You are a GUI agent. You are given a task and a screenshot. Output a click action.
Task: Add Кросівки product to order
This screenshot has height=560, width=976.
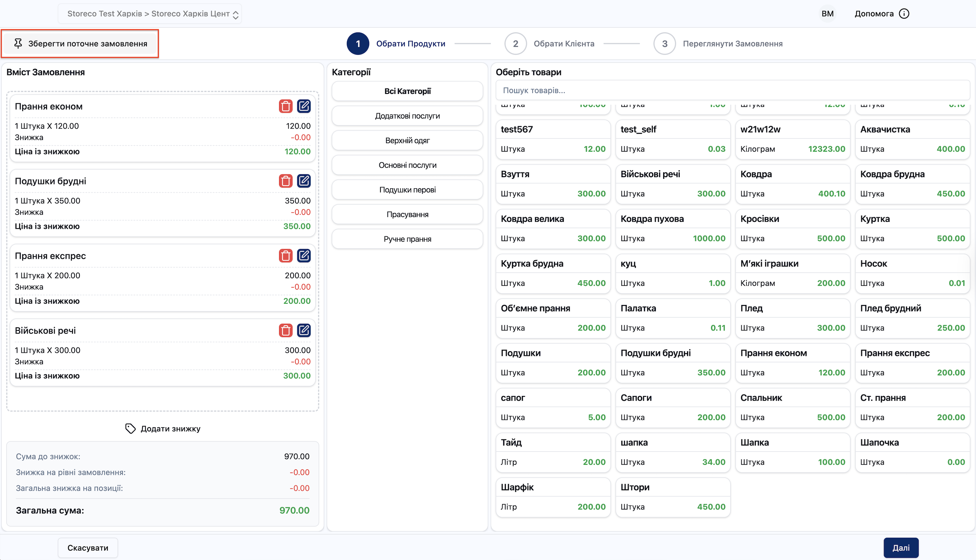click(792, 229)
